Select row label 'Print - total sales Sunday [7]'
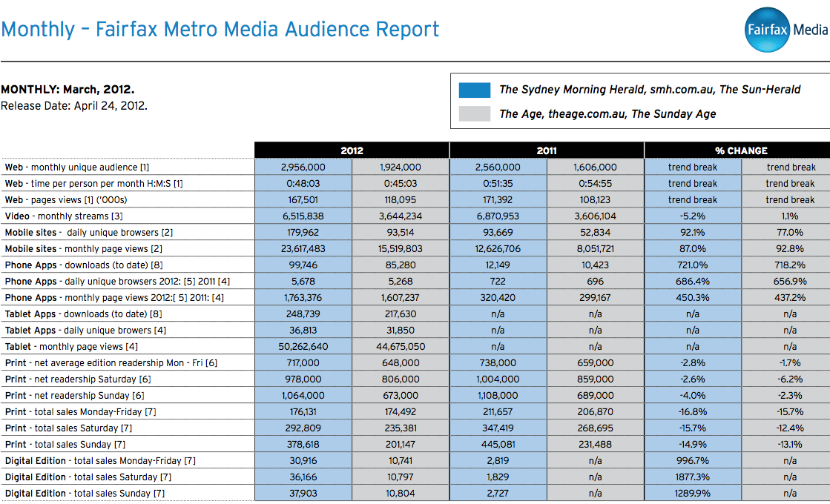This screenshot has height=504, width=830. pyautogui.click(x=65, y=445)
